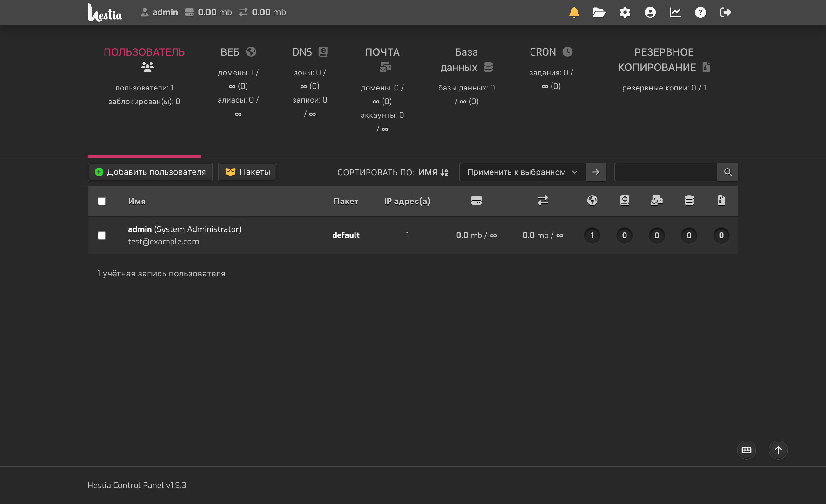The height and width of the screenshot is (504, 826).
Task: Check the admin user row checkbox
Action: click(x=102, y=235)
